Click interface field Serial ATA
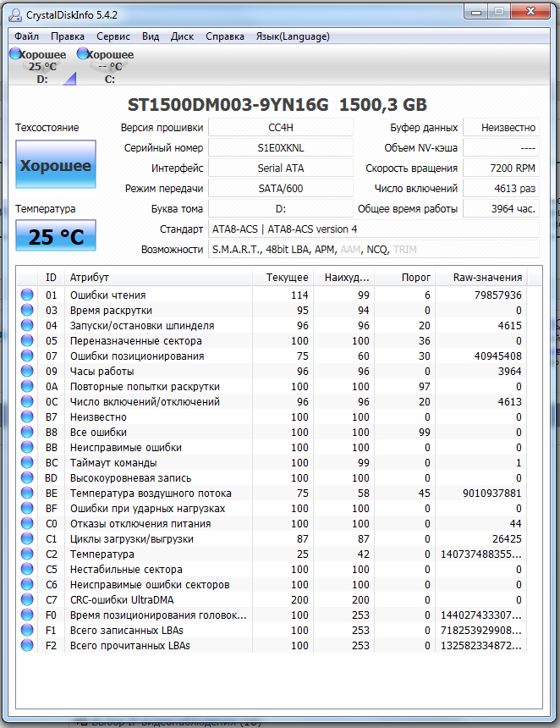560x728 pixels. 281,168
